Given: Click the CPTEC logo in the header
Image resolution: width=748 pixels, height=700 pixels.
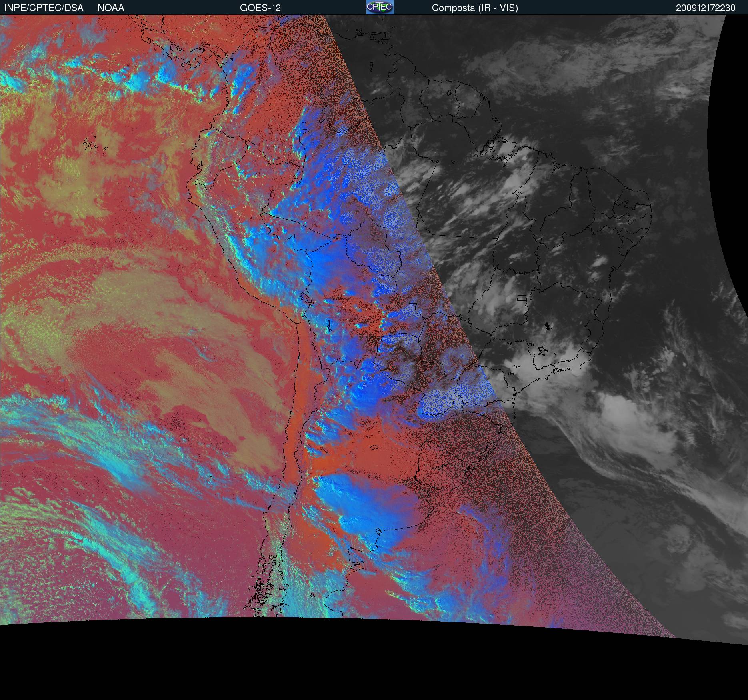Looking at the screenshot, I should [x=380, y=7].
